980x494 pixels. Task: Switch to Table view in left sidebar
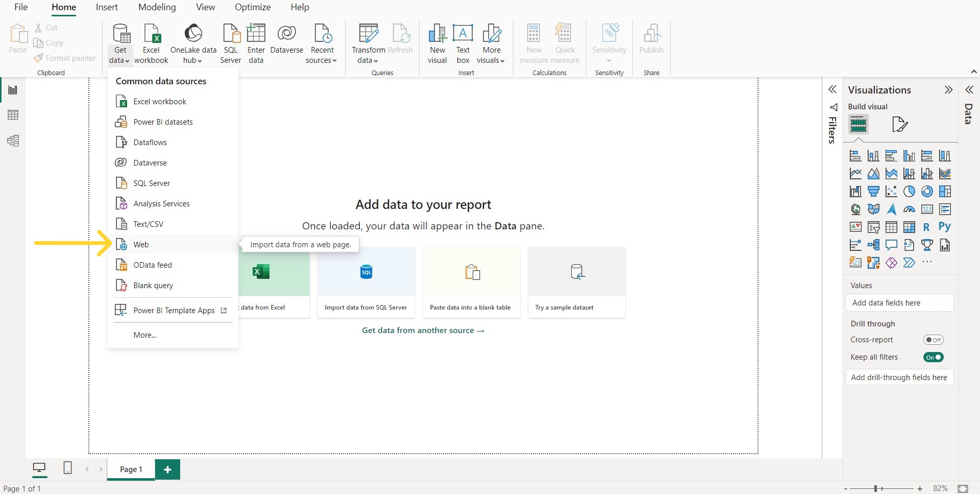(x=13, y=115)
